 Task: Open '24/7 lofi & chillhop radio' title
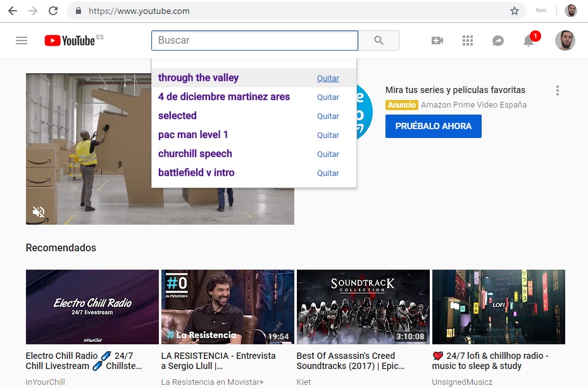(490, 361)
